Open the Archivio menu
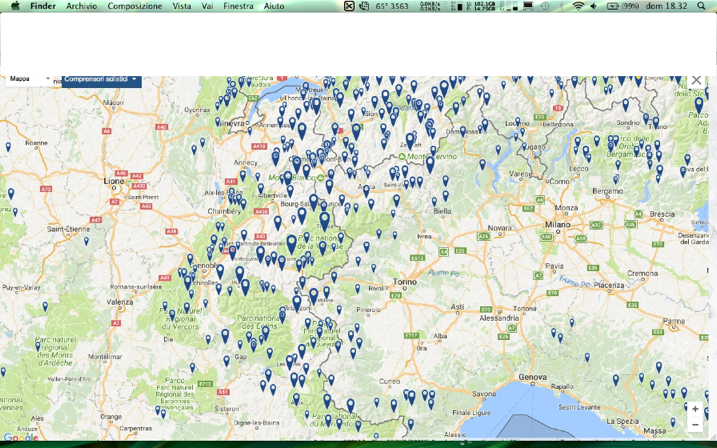 [x=81, y=6]
